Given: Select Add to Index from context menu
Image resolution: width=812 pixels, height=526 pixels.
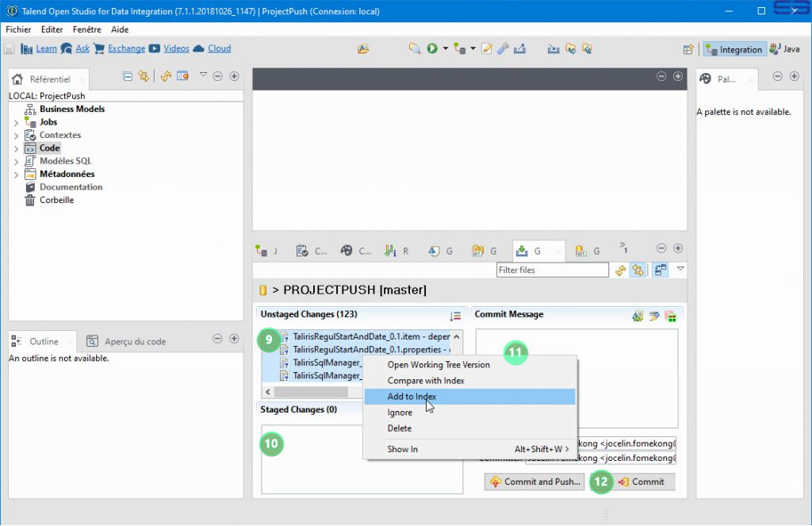Looking at the screenshot, I should (412, 397).
